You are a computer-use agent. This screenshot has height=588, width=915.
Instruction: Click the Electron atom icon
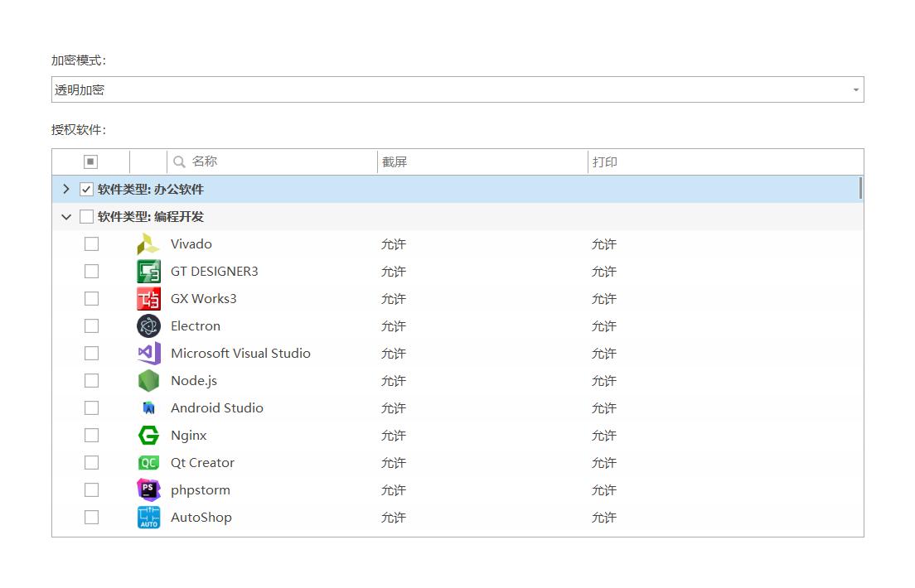tap(148, 326)
